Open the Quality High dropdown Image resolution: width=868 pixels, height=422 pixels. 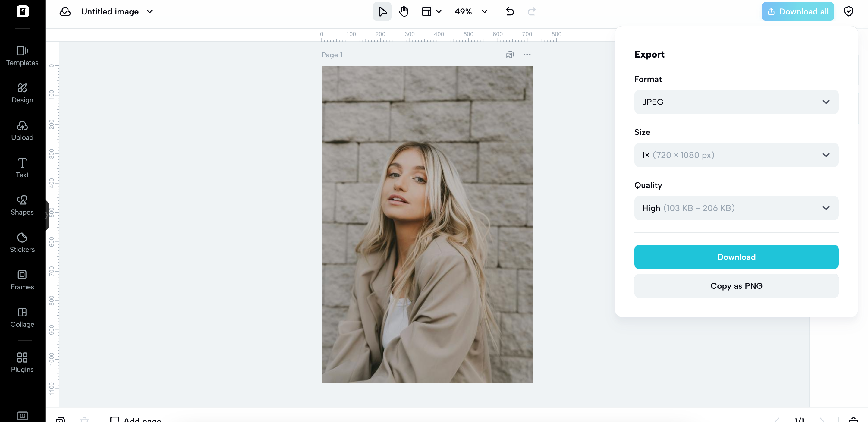click(736, 208)
